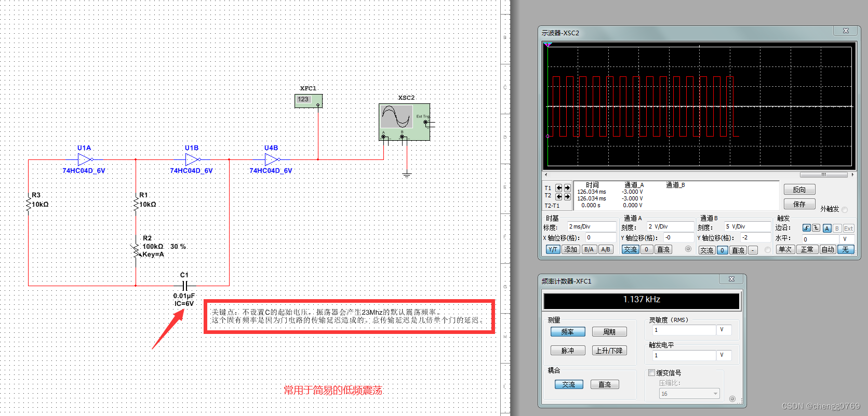The height and width of the screenshot is (416, 868).
Task: Click the oscilloscope horizontal scrollbar thumb
Action: 823,175
